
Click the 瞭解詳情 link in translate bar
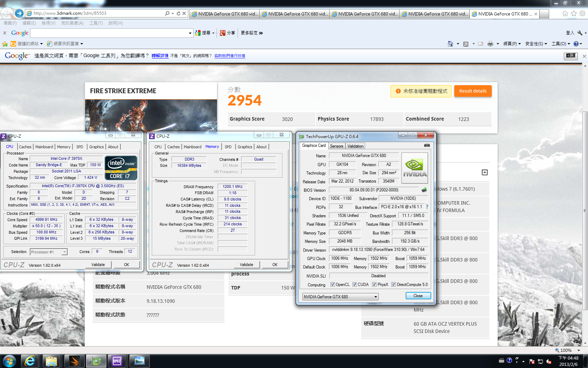(160, 56)
